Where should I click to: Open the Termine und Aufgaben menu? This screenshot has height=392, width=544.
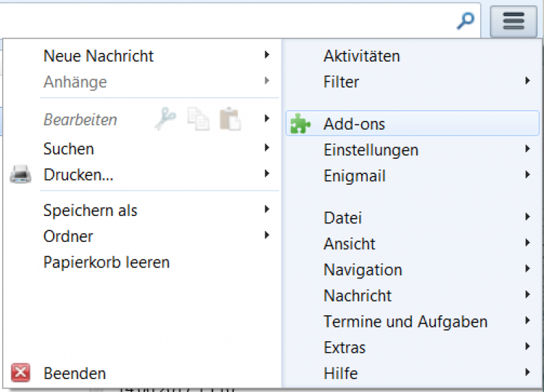(405, 321)
